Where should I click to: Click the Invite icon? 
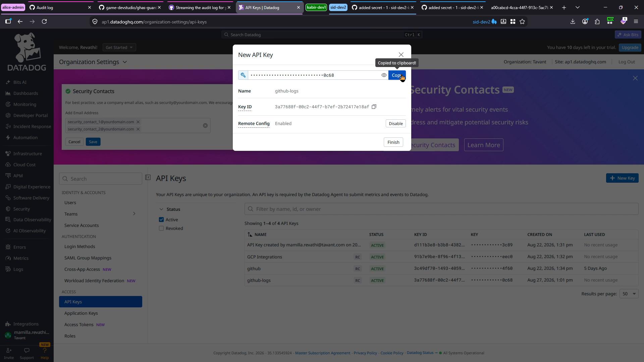[x=9, y=350]
